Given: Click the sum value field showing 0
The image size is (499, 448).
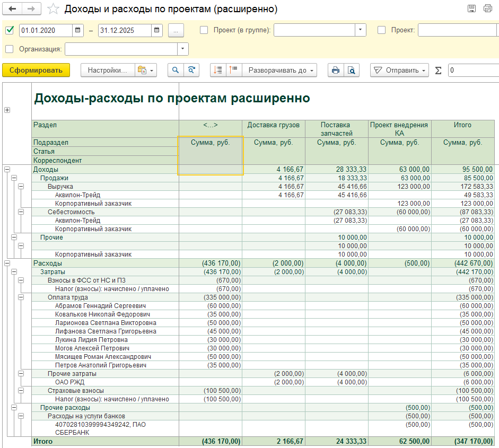Looking at the screenshot, I should 474,71.
